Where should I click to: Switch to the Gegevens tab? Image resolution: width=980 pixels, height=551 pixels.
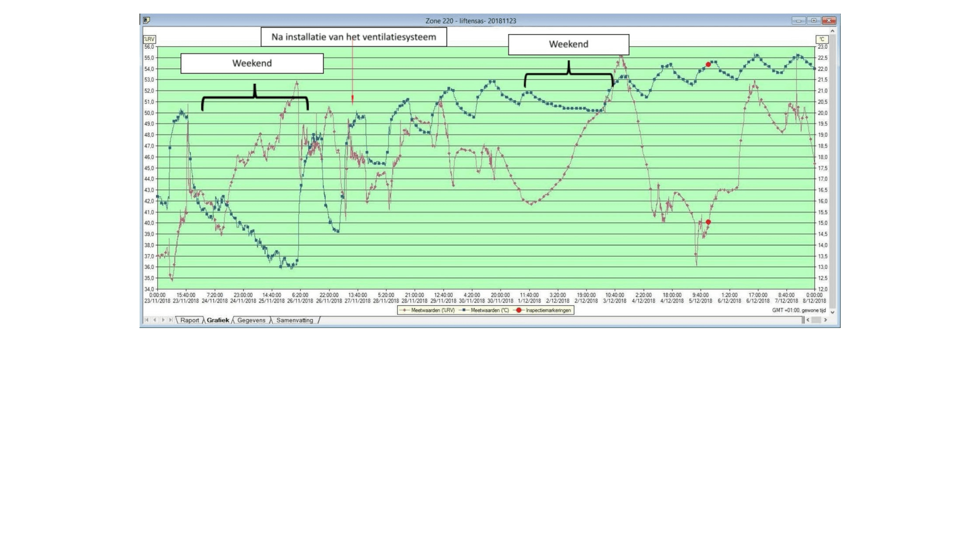[251, 320]
